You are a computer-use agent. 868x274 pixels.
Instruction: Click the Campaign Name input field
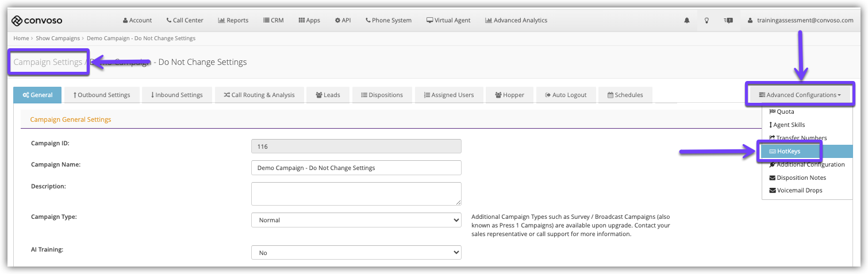[356, 168]
